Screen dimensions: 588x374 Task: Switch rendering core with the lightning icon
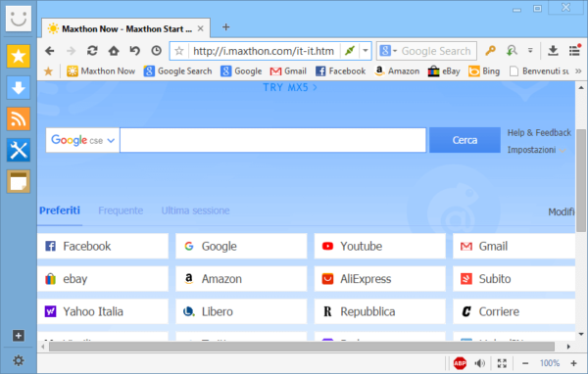350,51
